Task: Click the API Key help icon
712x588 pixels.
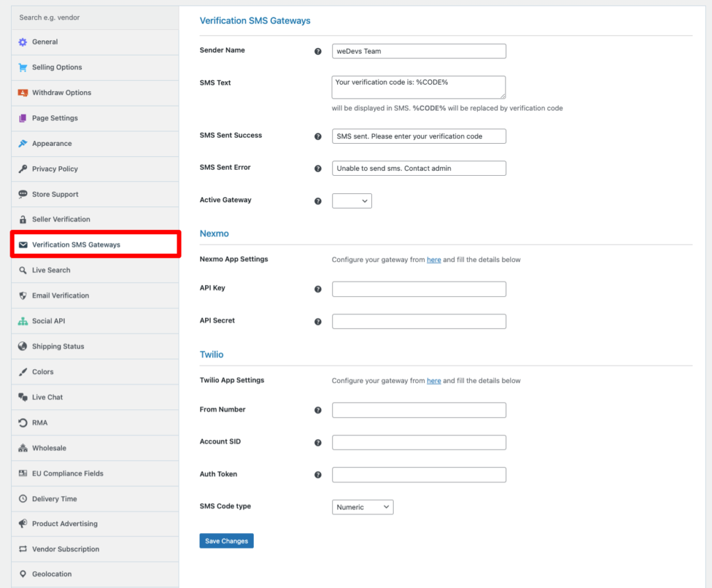Action: 318,289
